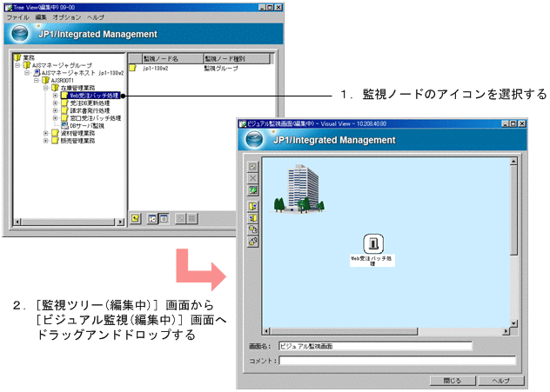
Task: Open the ファイル menu in Tree View
Action: tap(17, 17)
